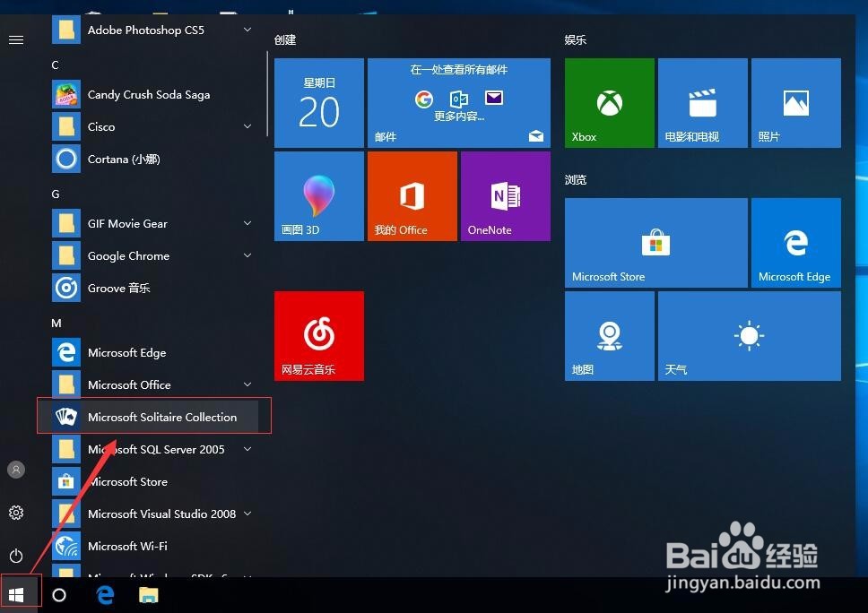Expand the GIF Movie Gear folder chevron
The width and height of the screenshot is (868, 613).
coord(247,223)
